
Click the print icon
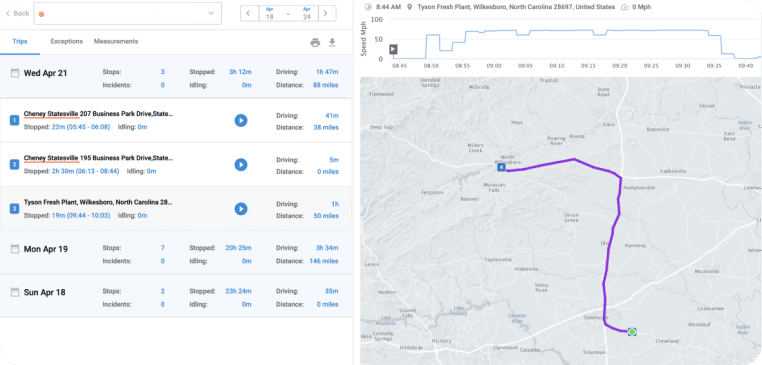[315, 43]
